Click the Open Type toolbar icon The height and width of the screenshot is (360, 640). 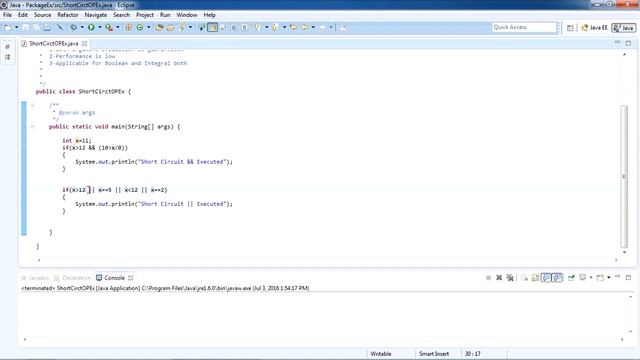[x=159, y=27]
